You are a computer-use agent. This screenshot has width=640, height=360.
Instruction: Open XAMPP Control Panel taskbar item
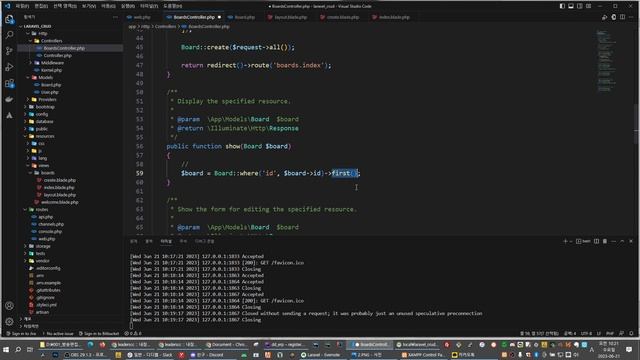click(x=423, y=355)
